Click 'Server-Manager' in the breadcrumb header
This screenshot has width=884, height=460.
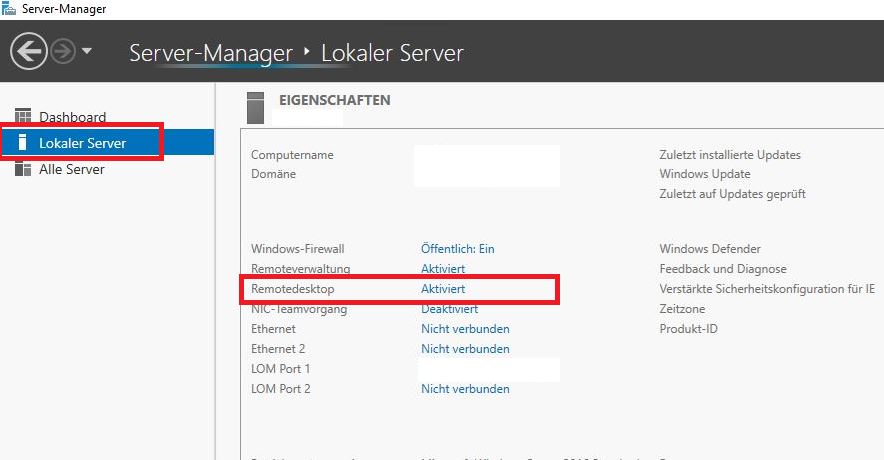[211, 52]
